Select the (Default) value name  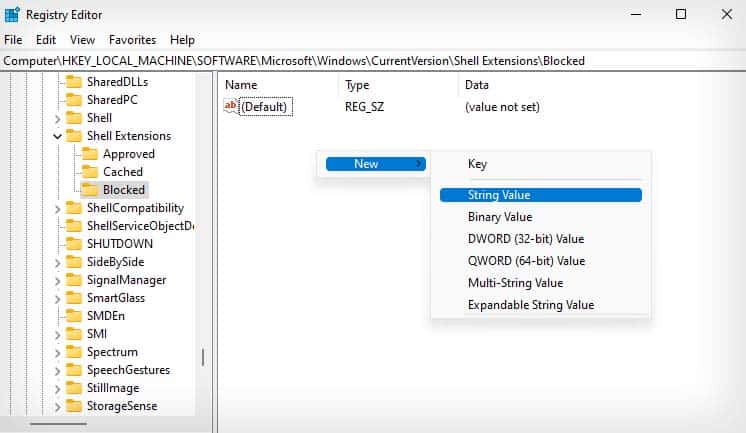264,107
